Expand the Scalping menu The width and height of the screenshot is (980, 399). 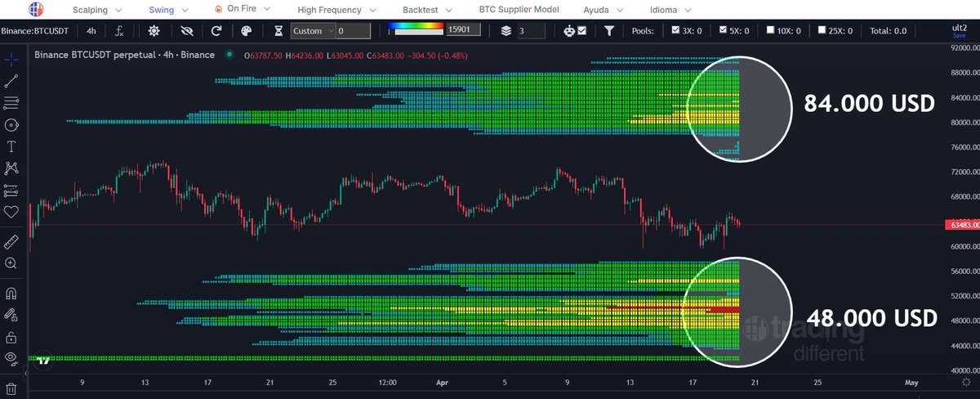tap(97, 10)
